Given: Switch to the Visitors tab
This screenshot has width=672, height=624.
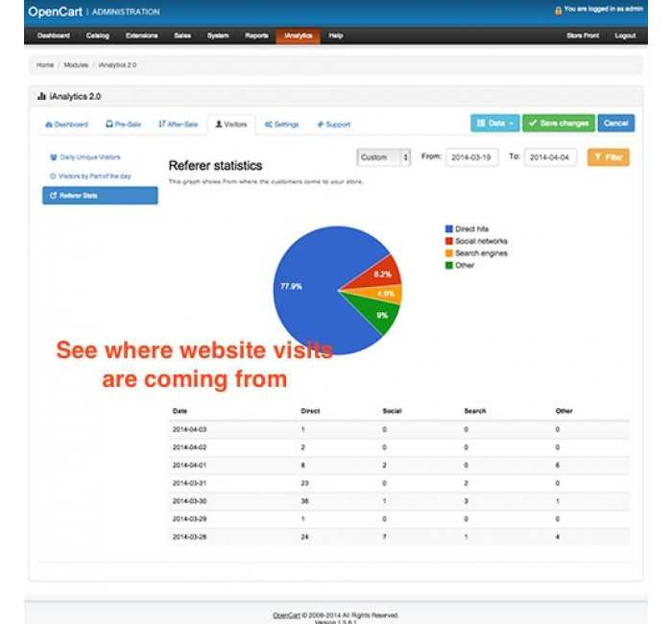Looking at the screenshot, I should [x=231, y=124].
